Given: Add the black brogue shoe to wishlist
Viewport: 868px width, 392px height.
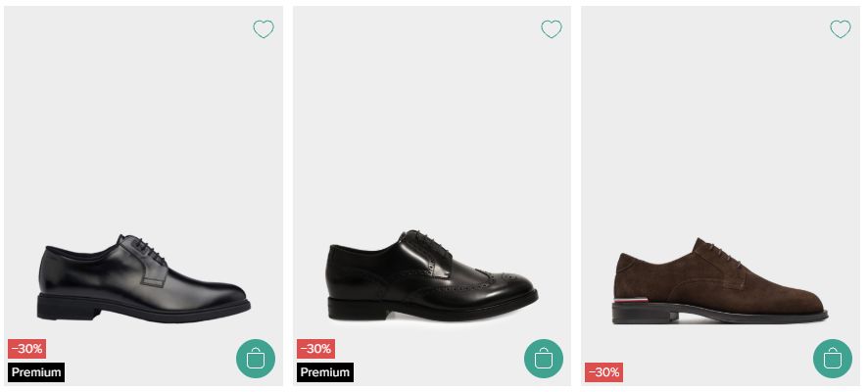Looking at the screenshot, I should coord(552,29).
